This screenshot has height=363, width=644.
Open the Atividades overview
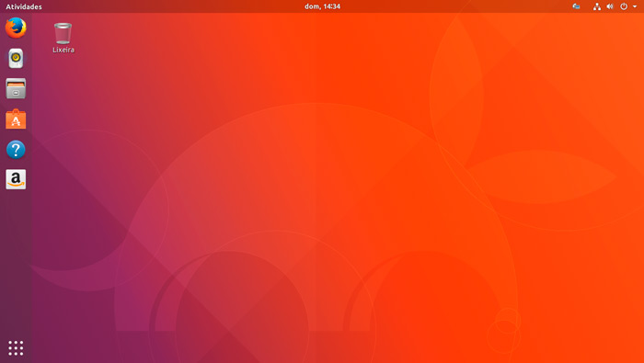click(24, 6)
